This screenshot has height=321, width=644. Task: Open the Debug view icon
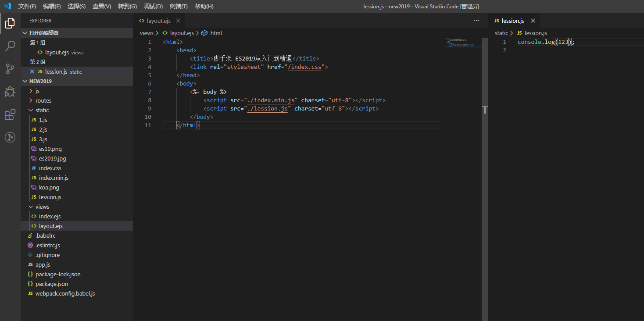[10, 92]
